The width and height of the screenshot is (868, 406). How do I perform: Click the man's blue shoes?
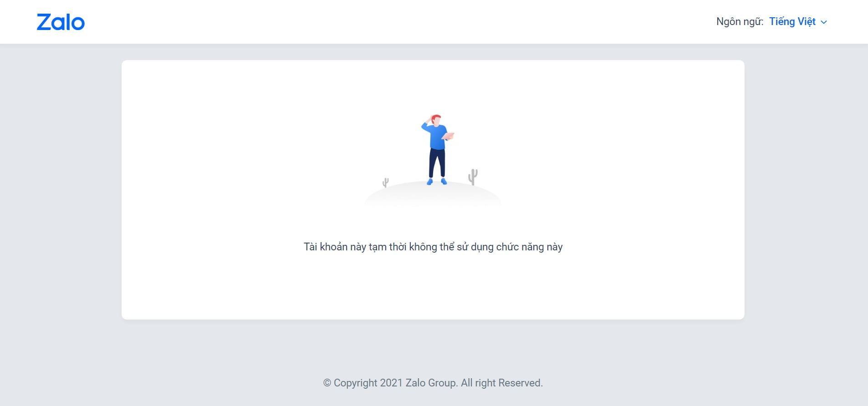tap(436, 182)
